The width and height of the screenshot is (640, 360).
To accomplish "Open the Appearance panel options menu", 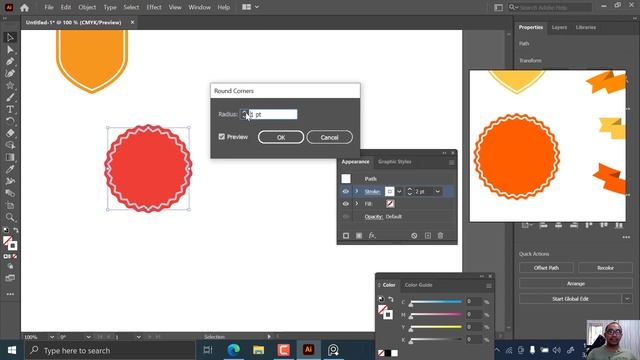I will [x=451, y=162].
